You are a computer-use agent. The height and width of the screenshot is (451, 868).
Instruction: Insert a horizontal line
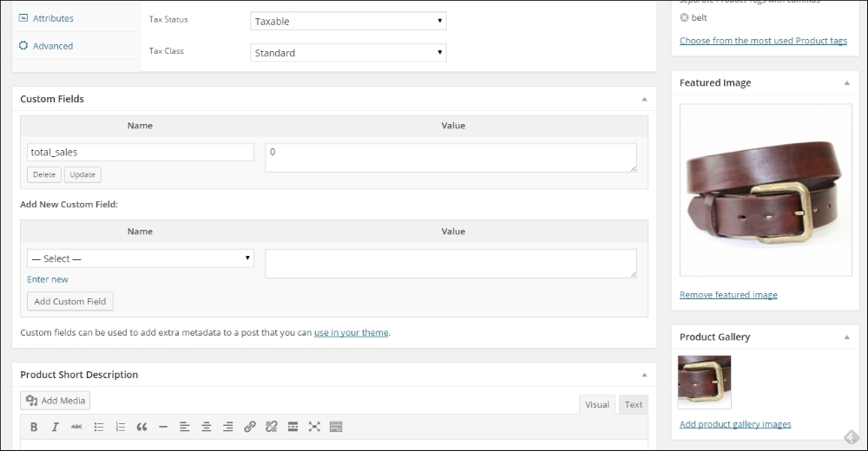pos(163,427)
